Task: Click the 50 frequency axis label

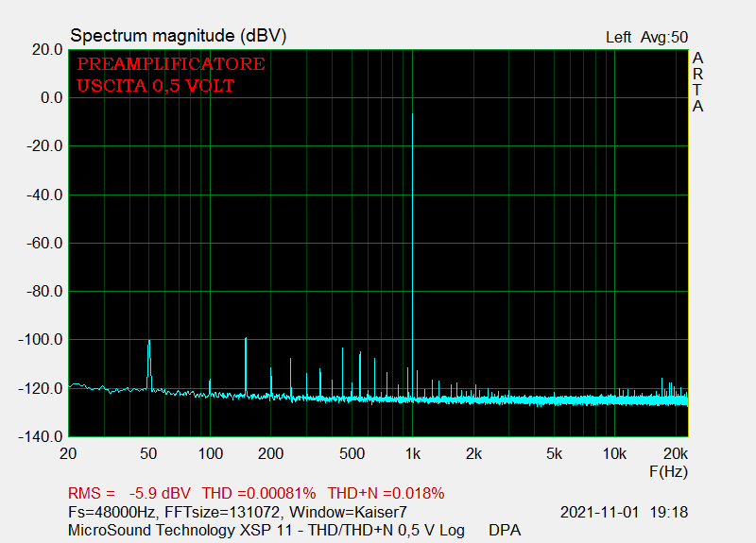Action: click(148, 454)
